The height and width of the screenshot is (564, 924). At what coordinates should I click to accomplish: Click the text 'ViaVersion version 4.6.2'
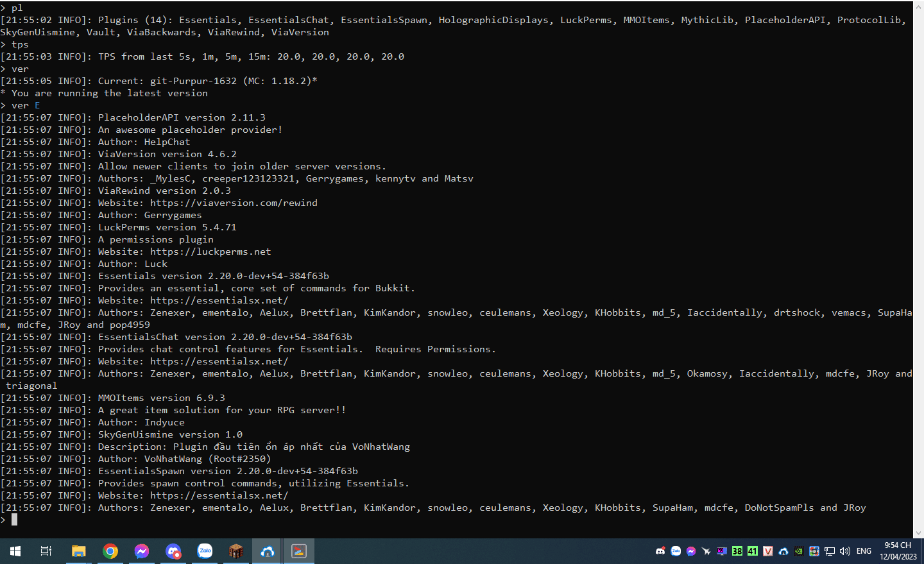point(167,154)
